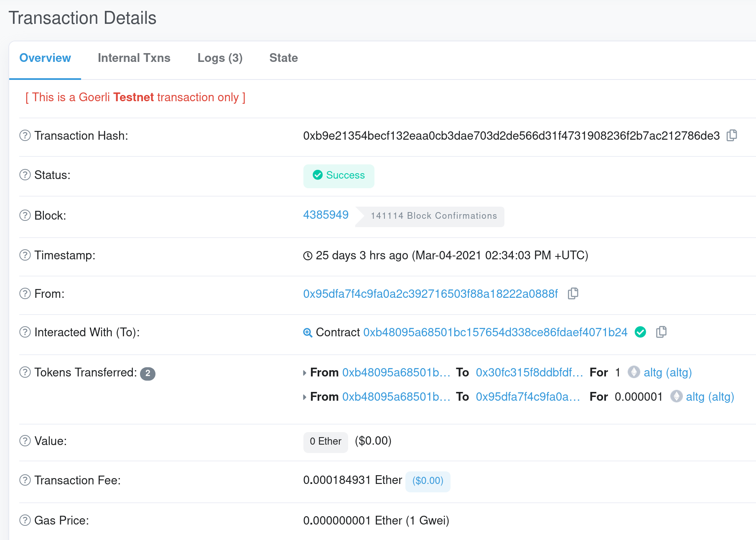The width and height of the screenshot is (756, 540).
Task: Click the contract lookup magnifier icon
Action: click(308, 333)
